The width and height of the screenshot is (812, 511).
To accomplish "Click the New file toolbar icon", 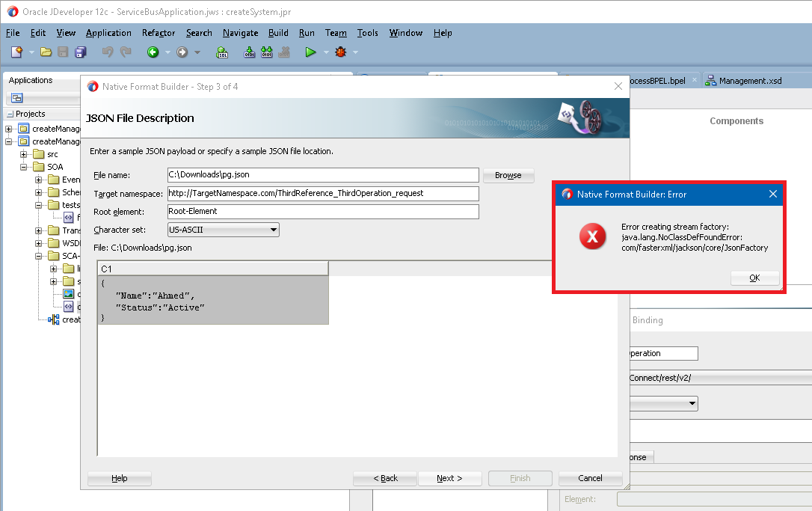I will click(x=16, y=52).
